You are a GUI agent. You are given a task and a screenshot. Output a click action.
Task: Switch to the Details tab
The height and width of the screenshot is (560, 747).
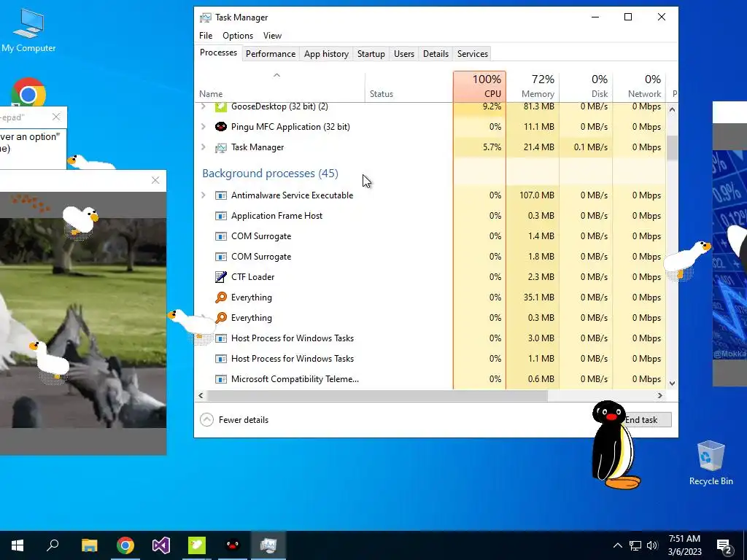[x=436, y=54]
